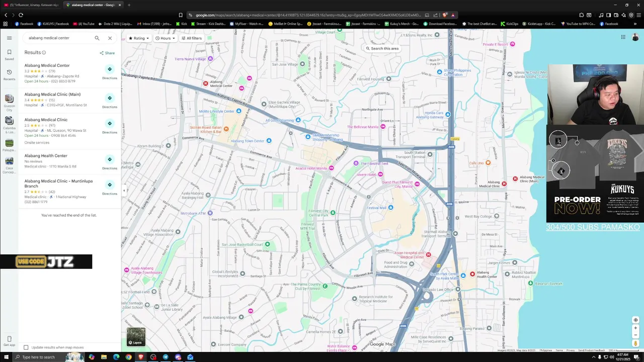Open Recents in the sidebar
644x362 pixels.
coord(9,74)
